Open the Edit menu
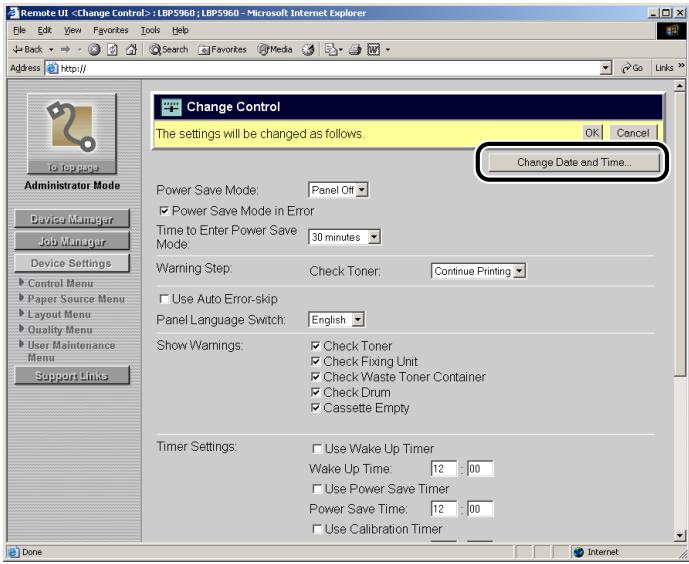The width and height of the screenshot is (689, 564). 44,30
